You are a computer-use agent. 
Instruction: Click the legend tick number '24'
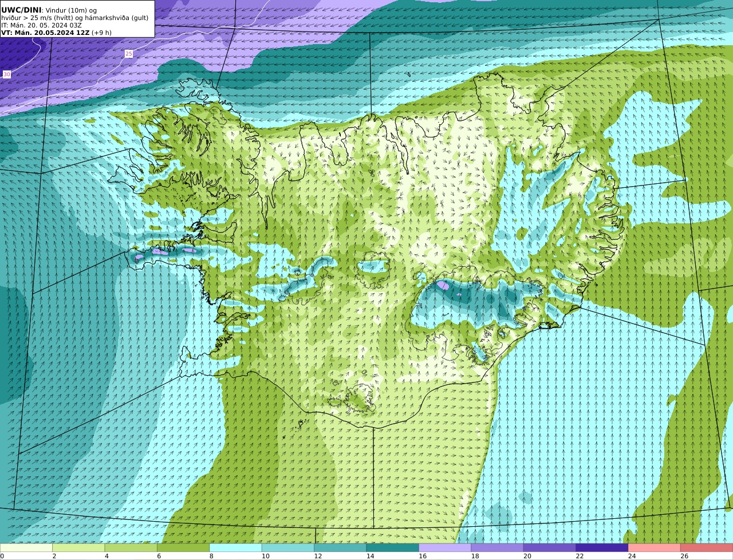(x=632, y=556)
